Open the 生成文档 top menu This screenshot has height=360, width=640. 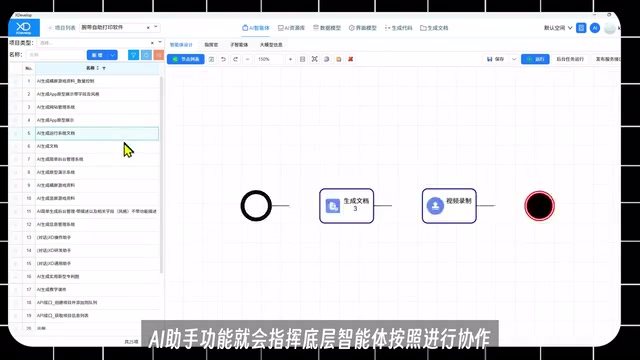point(434,28)
